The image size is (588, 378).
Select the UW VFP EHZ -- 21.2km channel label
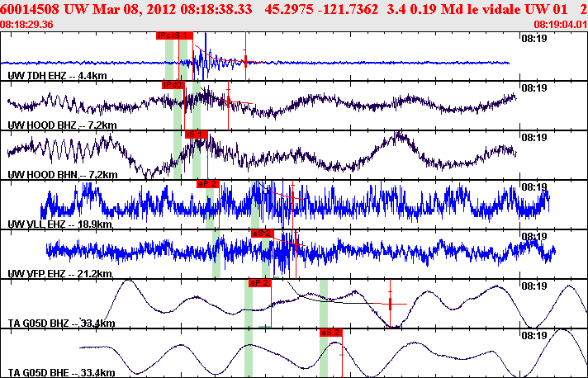[60, 273]
